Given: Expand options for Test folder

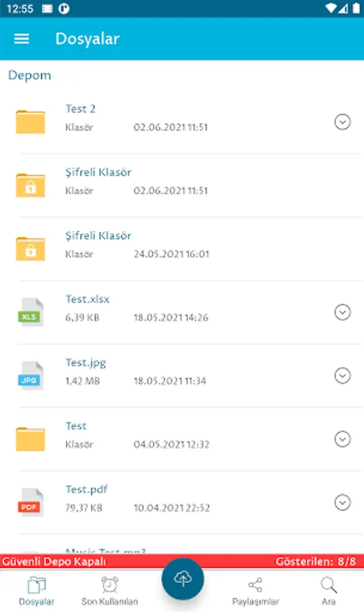Looking at the screenshot, I should pos(342,439).
